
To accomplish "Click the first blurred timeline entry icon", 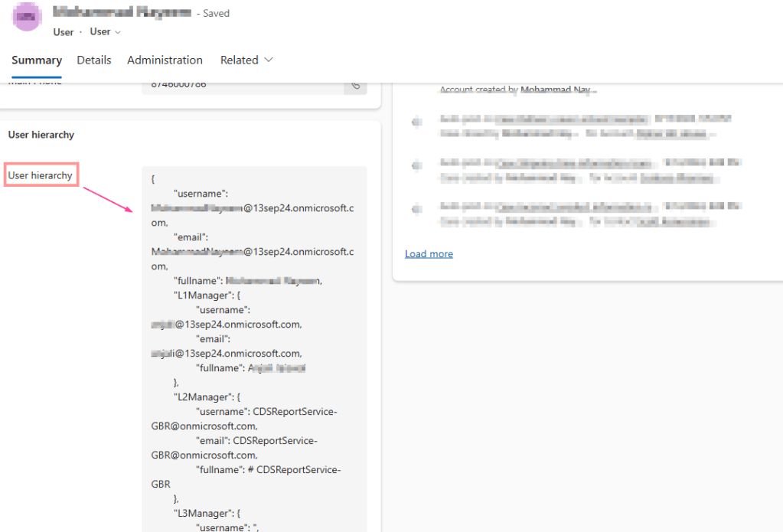I will pos(416,122).
